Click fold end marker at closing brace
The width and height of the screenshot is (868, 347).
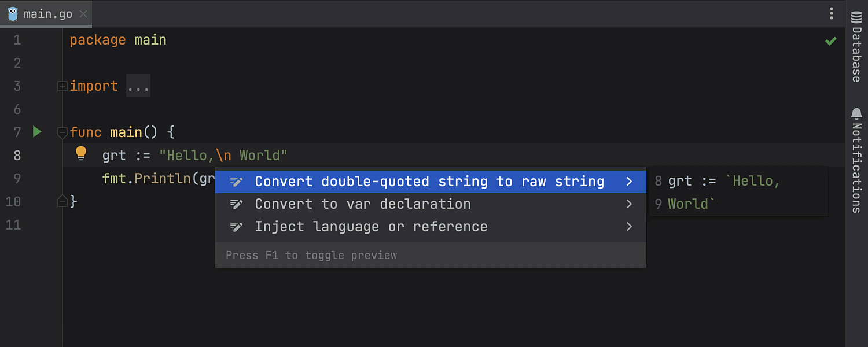(62, 201)
